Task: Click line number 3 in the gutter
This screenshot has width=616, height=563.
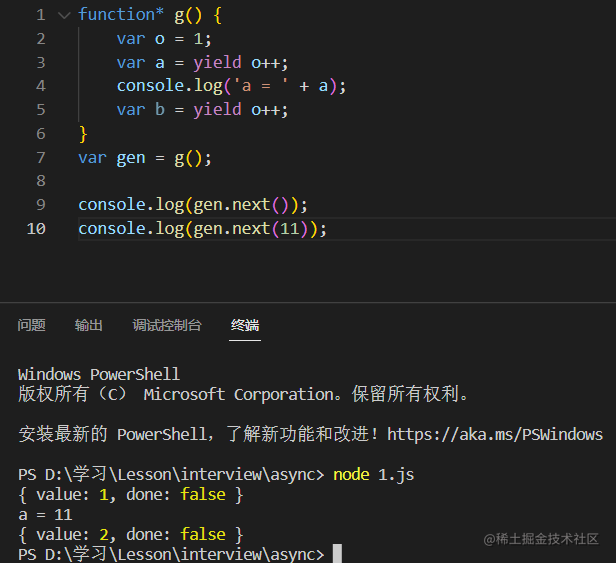Action: 41,62
